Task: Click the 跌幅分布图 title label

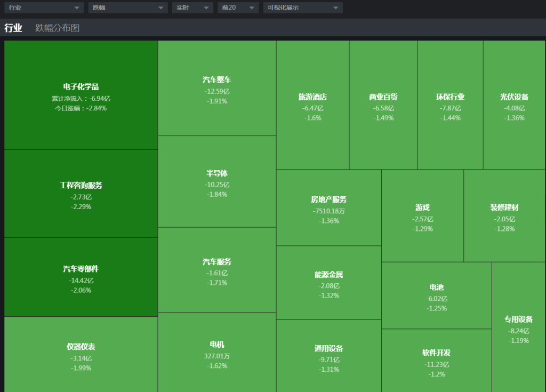Action: point(58,28)
